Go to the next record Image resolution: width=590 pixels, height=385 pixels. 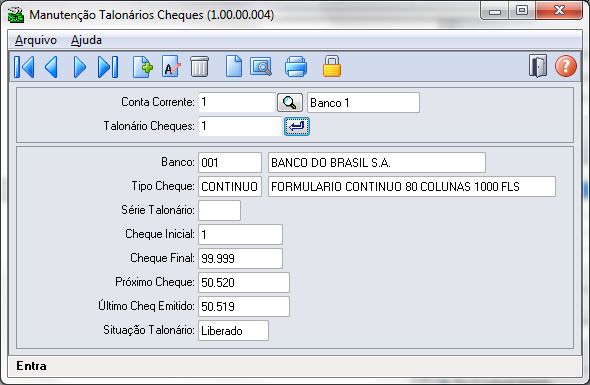(x=79, y=67)
